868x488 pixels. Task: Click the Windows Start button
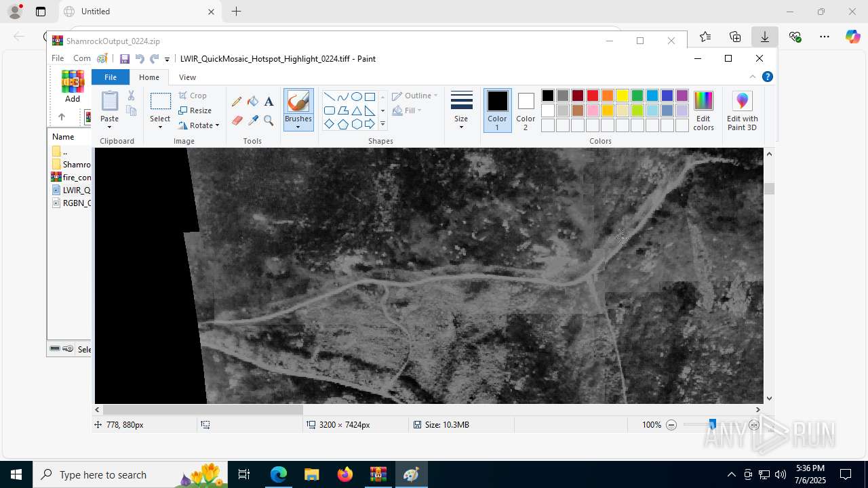click(x=16, y=474)
